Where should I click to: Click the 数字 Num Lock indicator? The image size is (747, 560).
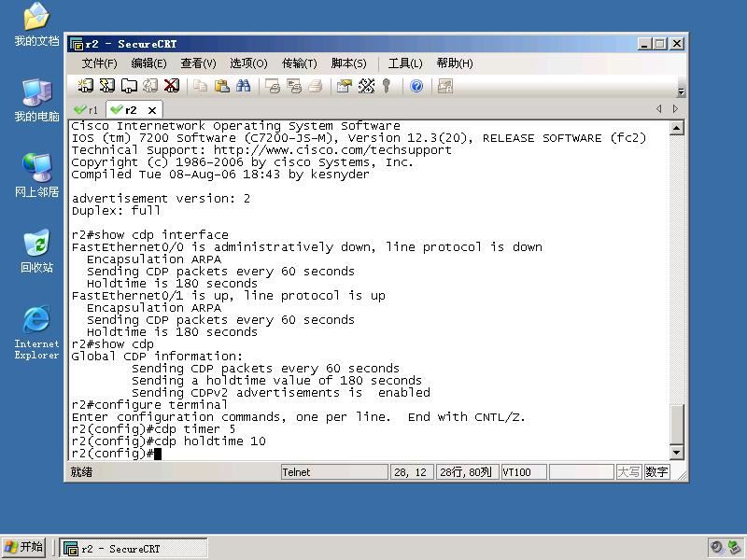656,472
